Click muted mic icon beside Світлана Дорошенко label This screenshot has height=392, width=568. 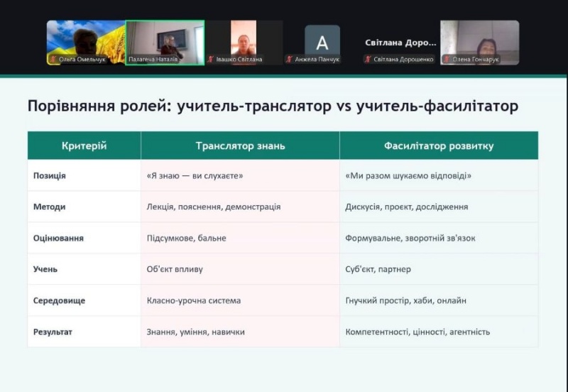tap(368, 60)
